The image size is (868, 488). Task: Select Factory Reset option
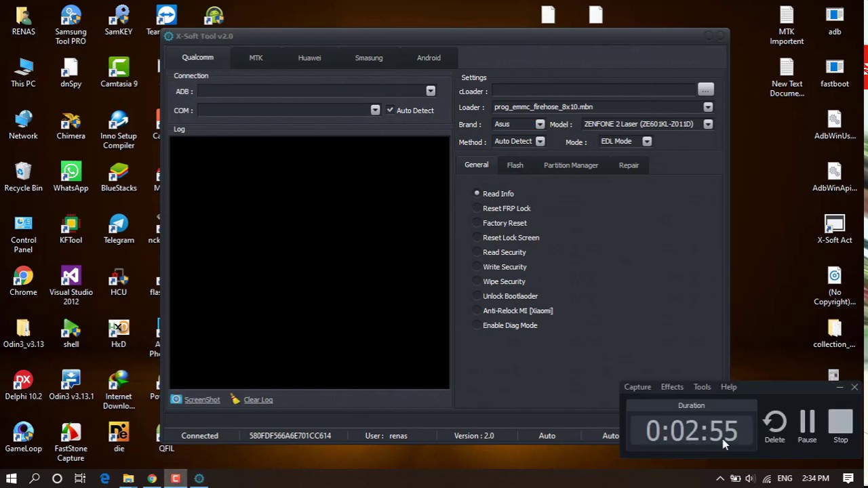coord(477,223)
